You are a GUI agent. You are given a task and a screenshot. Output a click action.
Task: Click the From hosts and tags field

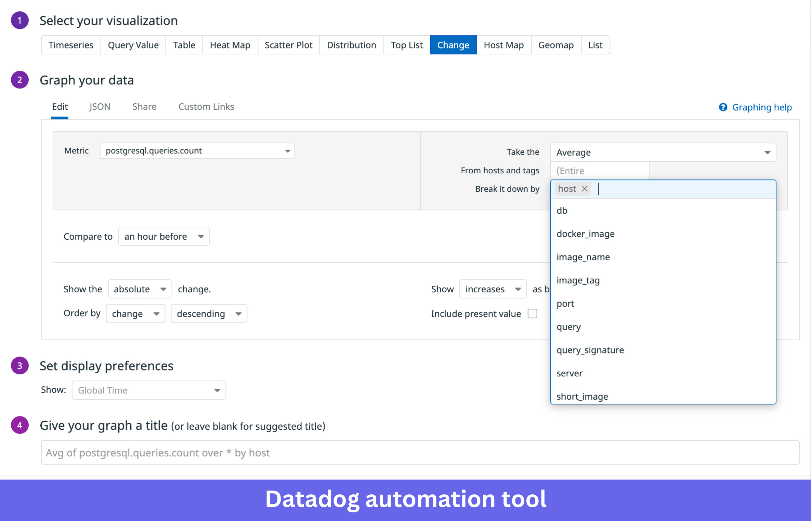click(x=600, y=171)
